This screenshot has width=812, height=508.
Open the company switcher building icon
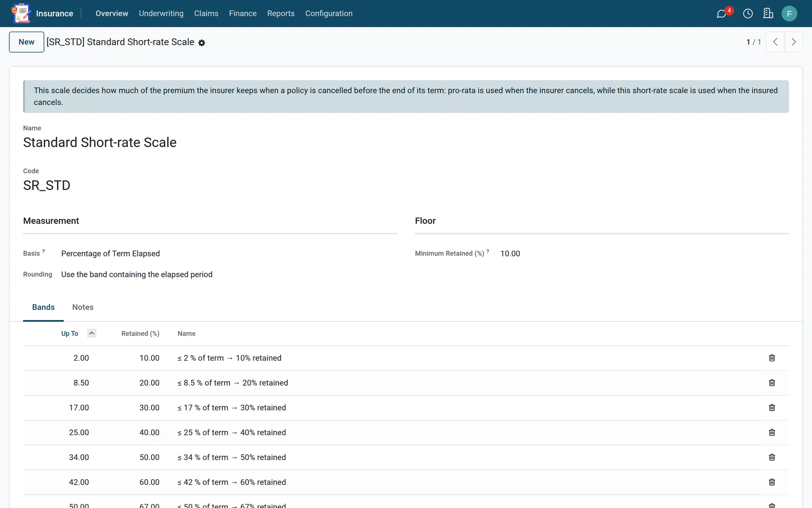click(768, 14)
